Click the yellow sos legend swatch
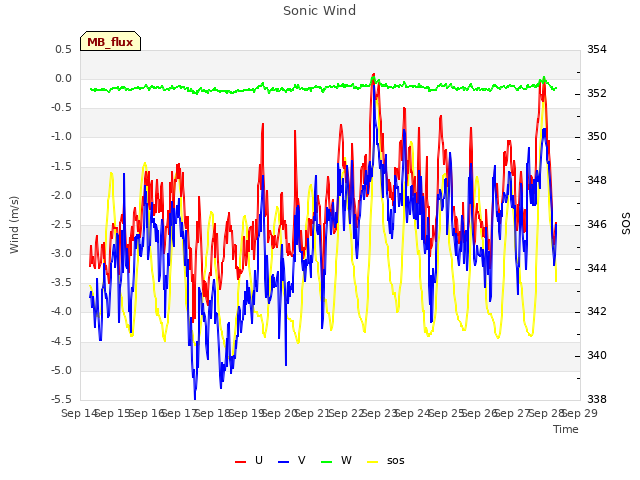The image size is (640, 480). (373, 462)
